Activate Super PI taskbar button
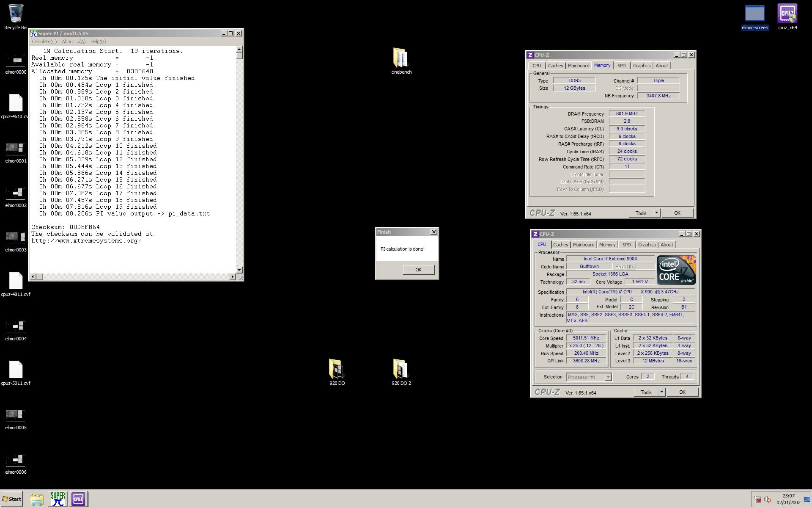Image resolution: width=812 pixels, height=508 pixels. [58, 499]
